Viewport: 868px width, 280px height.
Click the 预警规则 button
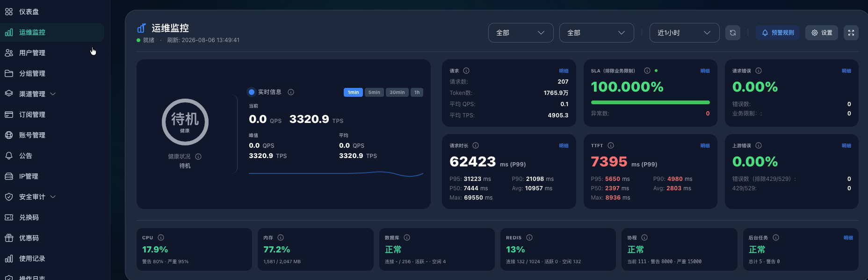tap(777, 33)
